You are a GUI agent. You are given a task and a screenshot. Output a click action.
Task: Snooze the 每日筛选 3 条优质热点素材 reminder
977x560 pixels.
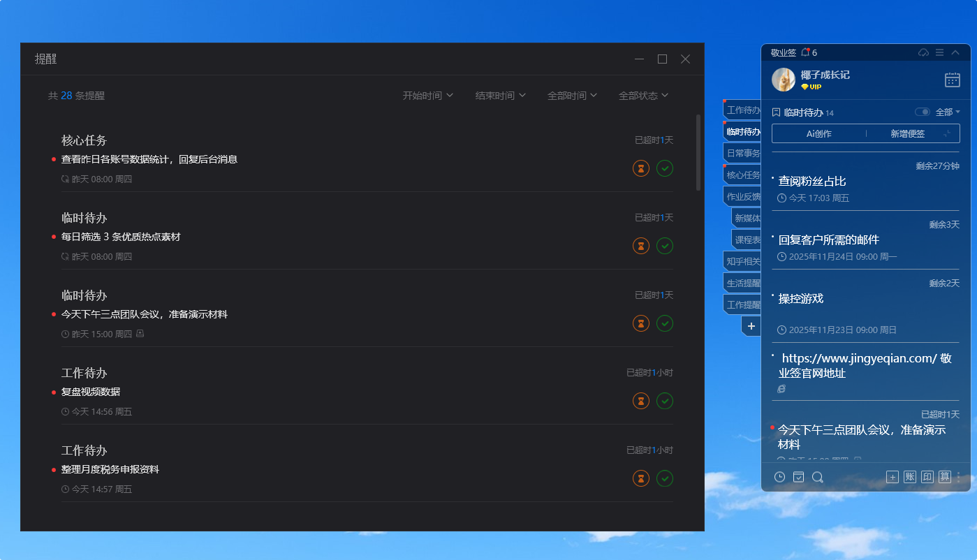tap(641, 246)
